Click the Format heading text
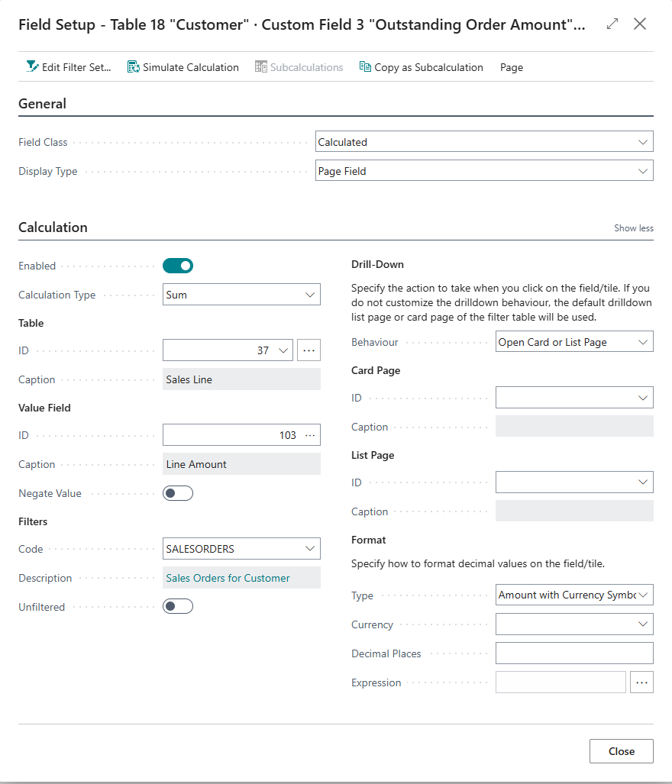This screenshot has width=672, height=784. point(369,540)
